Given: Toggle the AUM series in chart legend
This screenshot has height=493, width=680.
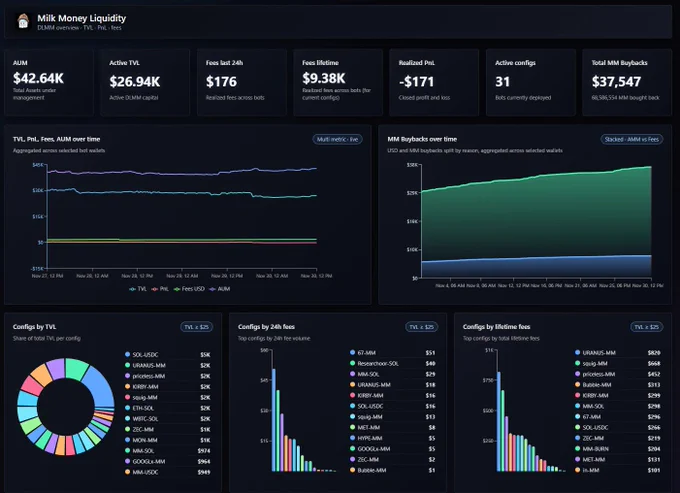Looking at the screenshot, I should [x=219, y=289].
